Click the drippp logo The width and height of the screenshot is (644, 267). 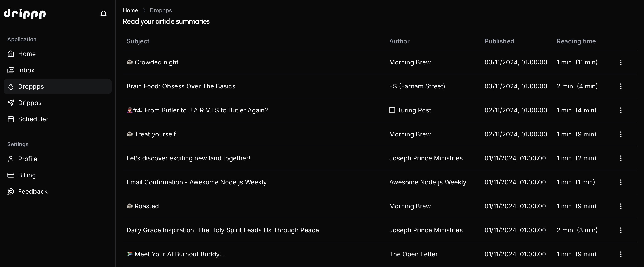click(25, 14)
